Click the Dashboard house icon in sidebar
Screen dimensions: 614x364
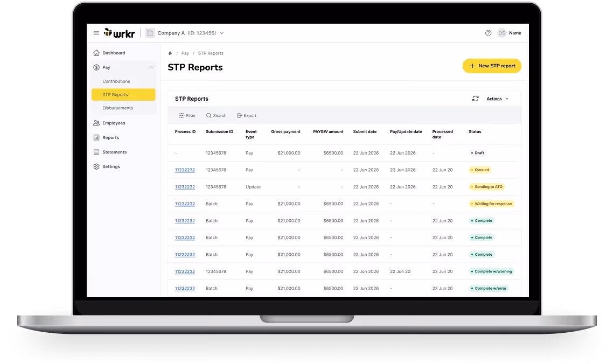(96, 53)
